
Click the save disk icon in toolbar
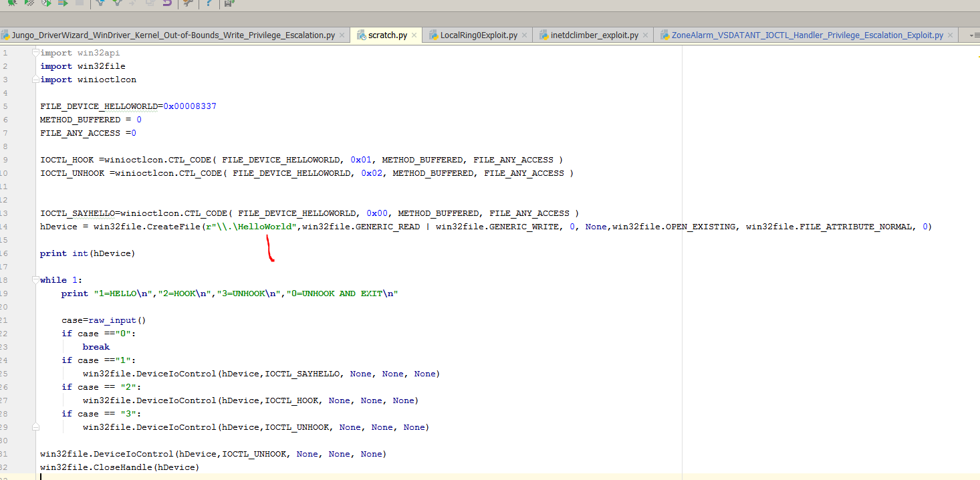tap(229, 3)
